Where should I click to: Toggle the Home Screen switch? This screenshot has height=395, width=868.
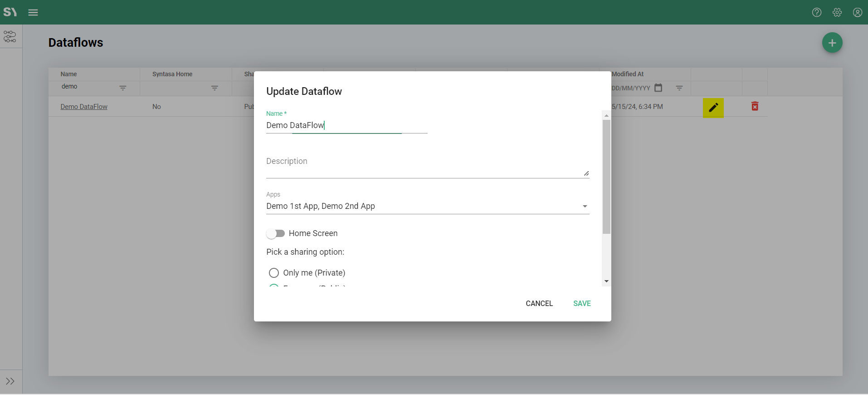click(x=276, y=233)
